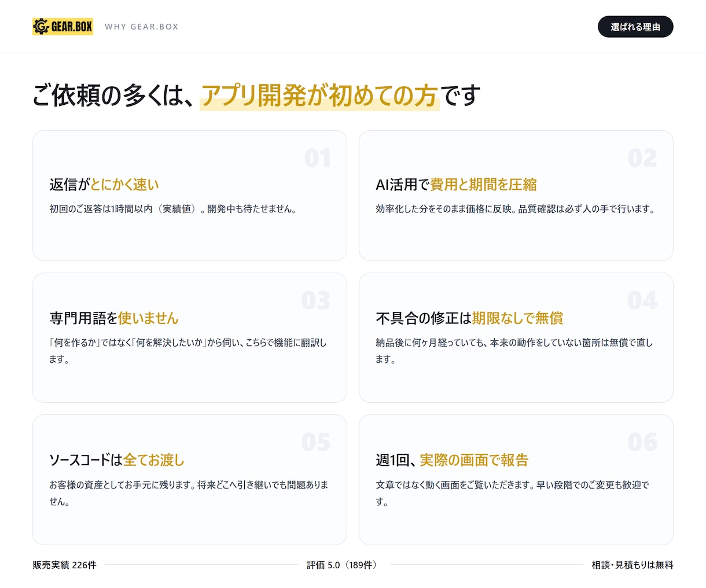Select the card title 週1回、実際の画面で報告
Viewport: 706px width, 588px height.
tap(452, 460)
